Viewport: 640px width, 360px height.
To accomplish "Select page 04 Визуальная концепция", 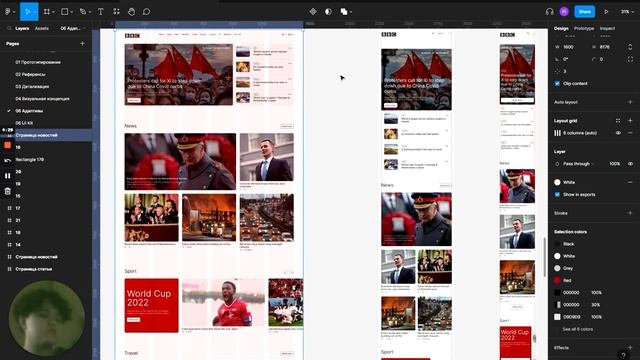I will click(42, 98).
